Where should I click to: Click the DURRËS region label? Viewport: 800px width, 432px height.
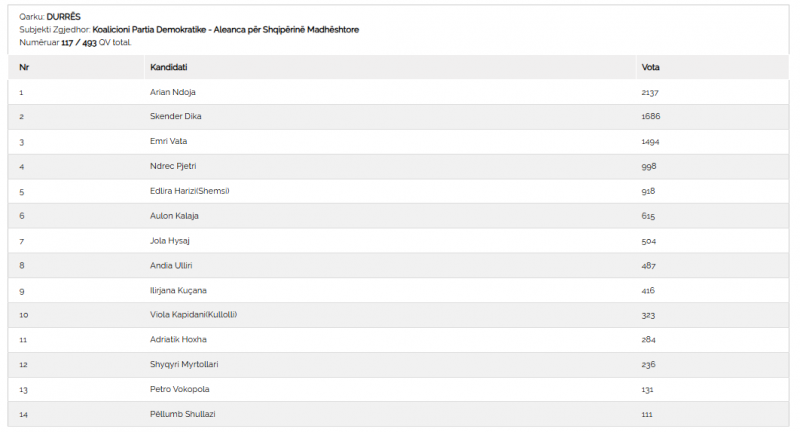[63, 17]
